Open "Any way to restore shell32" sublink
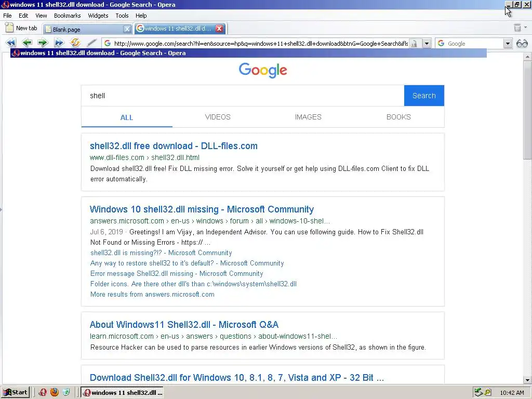 tap(187, 263)
